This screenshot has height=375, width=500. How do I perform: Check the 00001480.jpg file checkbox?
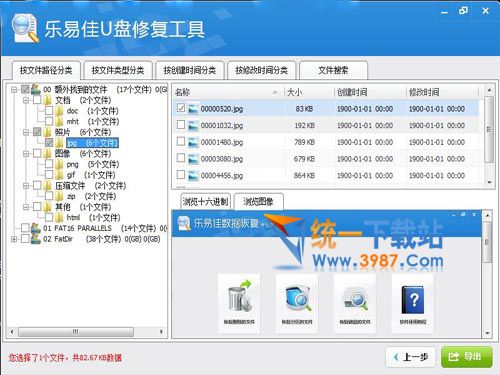coord(181,141)
